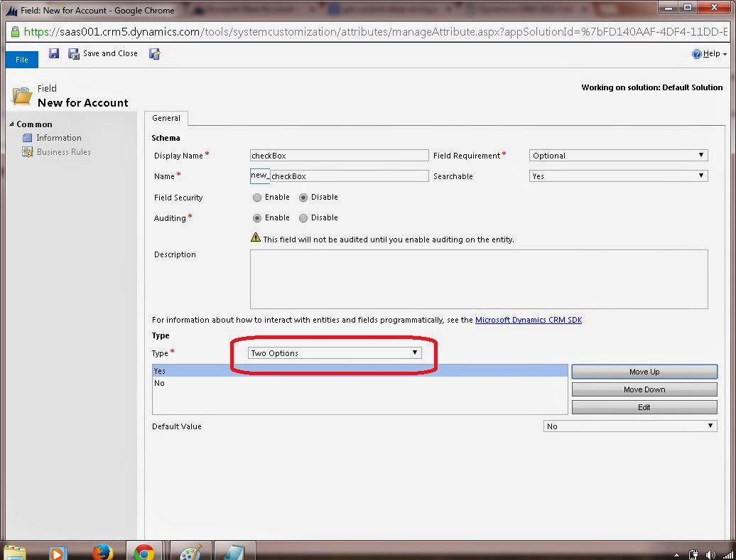Open the Default Value dropdown
This screenshot has width=736, height=560.
630,426
